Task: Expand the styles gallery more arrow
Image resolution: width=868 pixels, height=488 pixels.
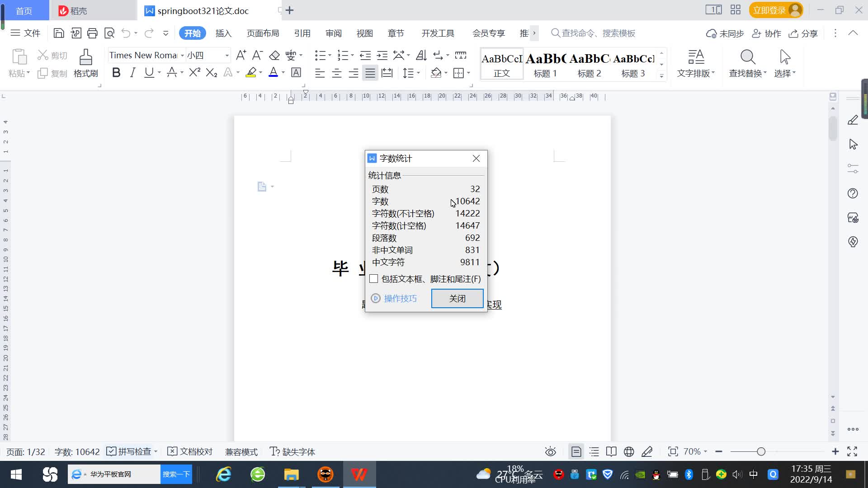Action: [x=661, y=76]
